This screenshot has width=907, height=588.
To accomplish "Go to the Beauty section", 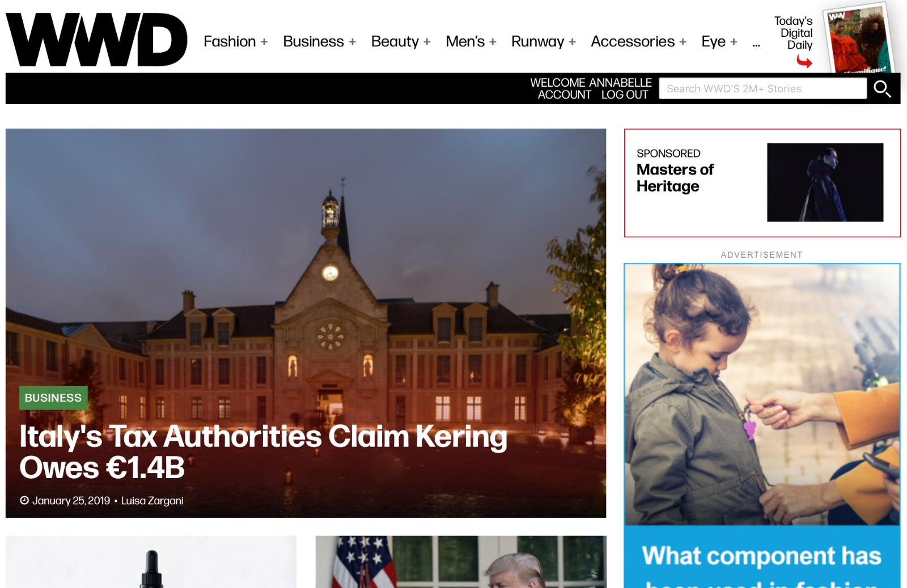I will point(395,42).
